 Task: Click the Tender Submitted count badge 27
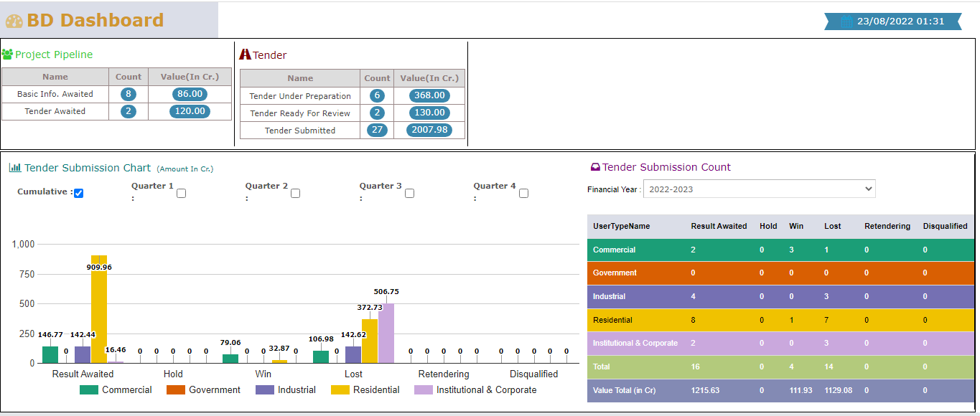click(376, 130)
